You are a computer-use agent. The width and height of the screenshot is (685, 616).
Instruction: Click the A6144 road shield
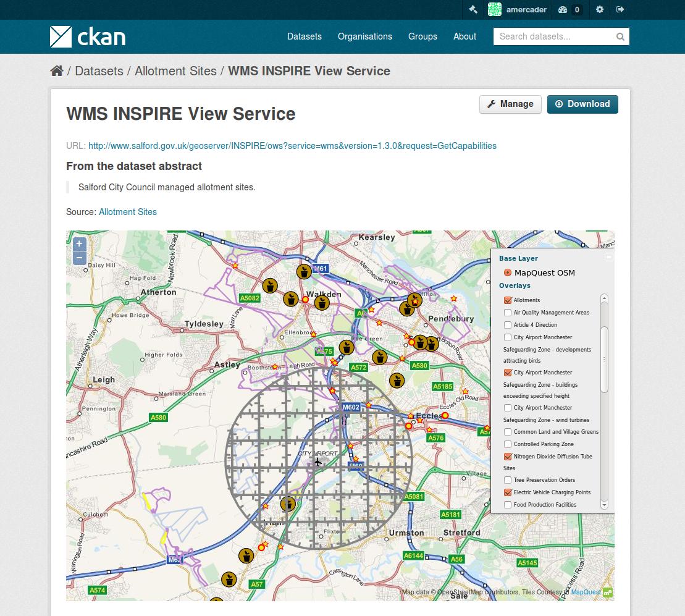pos(413,555)
